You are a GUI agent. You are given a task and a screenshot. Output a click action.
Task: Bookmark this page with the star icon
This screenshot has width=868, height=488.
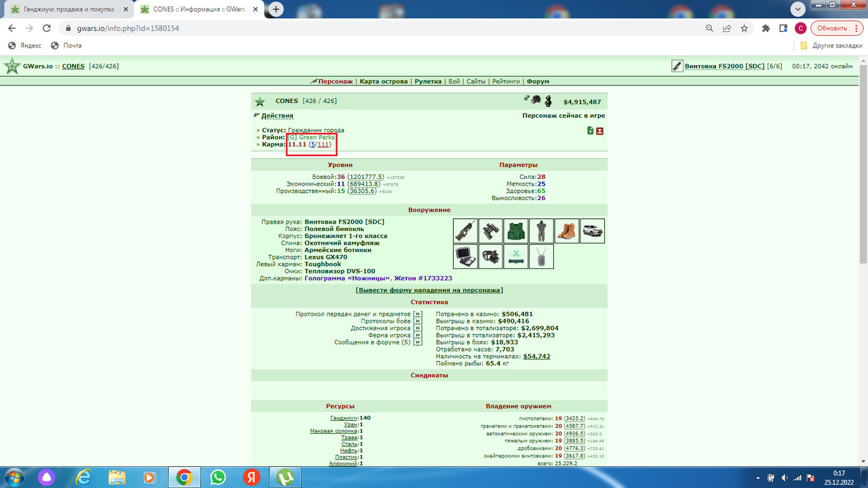(745, 28)
